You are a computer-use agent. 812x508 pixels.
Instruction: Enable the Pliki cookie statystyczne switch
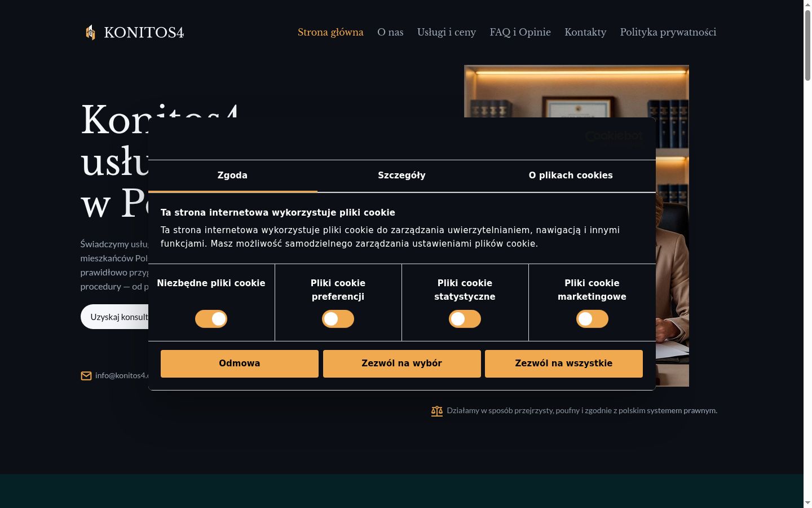[x=465, y=319]
